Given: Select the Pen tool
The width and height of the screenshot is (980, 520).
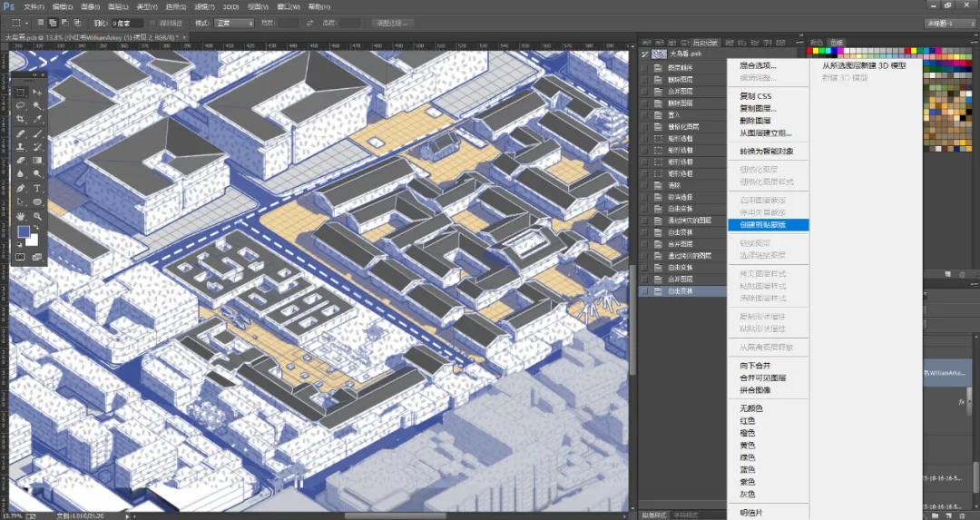Looking at the screenshot, I should pos(21,188).
